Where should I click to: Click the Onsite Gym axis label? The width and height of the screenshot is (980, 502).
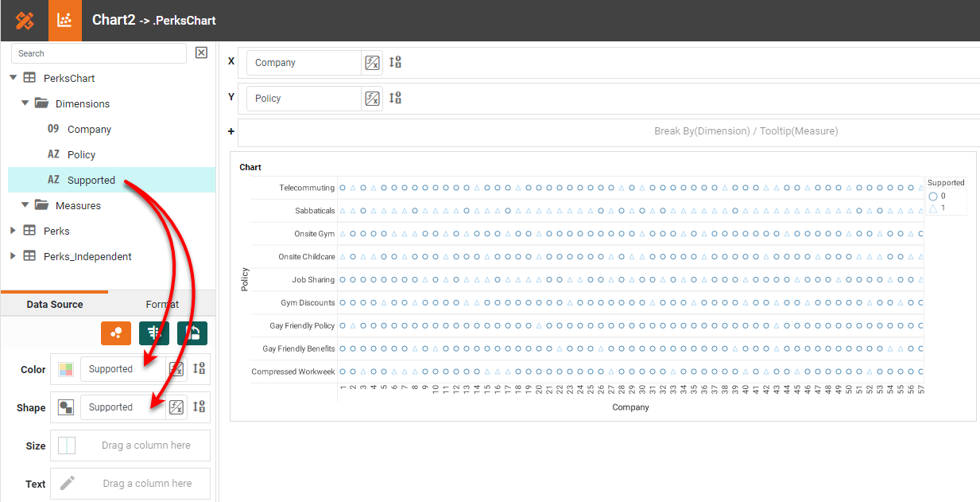tap(315, 234)
